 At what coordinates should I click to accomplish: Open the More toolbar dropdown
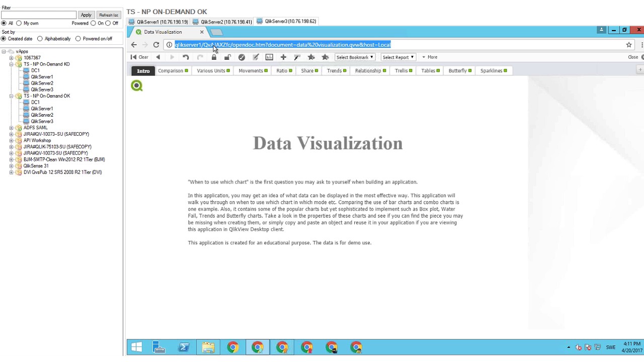pyautogui.click(x=430, y=57)
